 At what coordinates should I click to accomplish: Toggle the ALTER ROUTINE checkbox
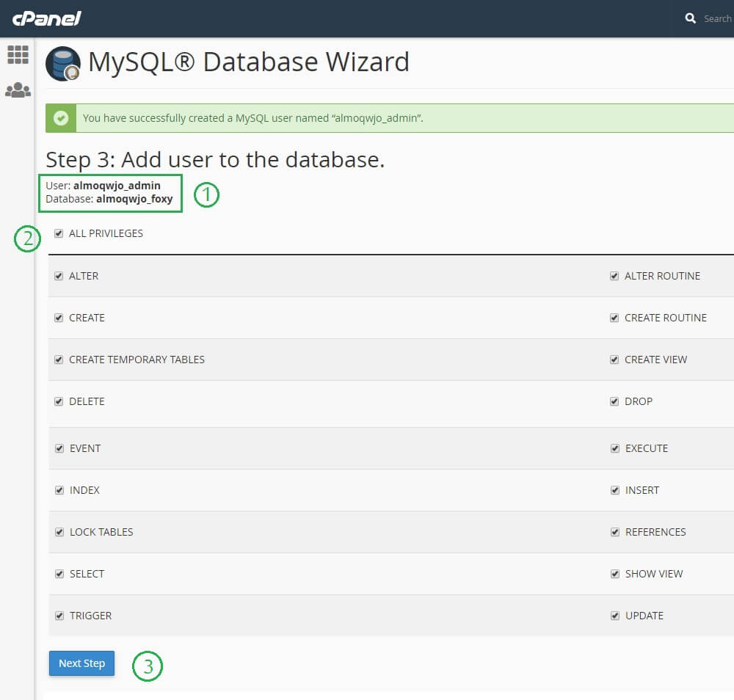pos(614,276)
